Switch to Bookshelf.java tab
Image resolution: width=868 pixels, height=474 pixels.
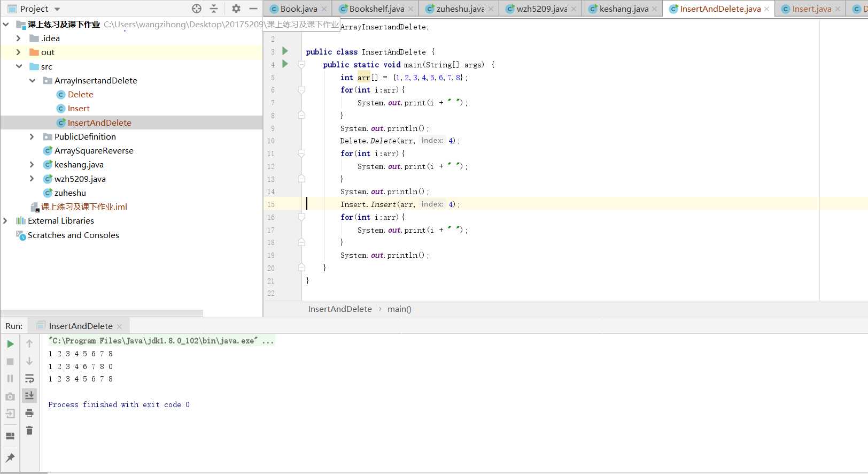pos(376,9)
